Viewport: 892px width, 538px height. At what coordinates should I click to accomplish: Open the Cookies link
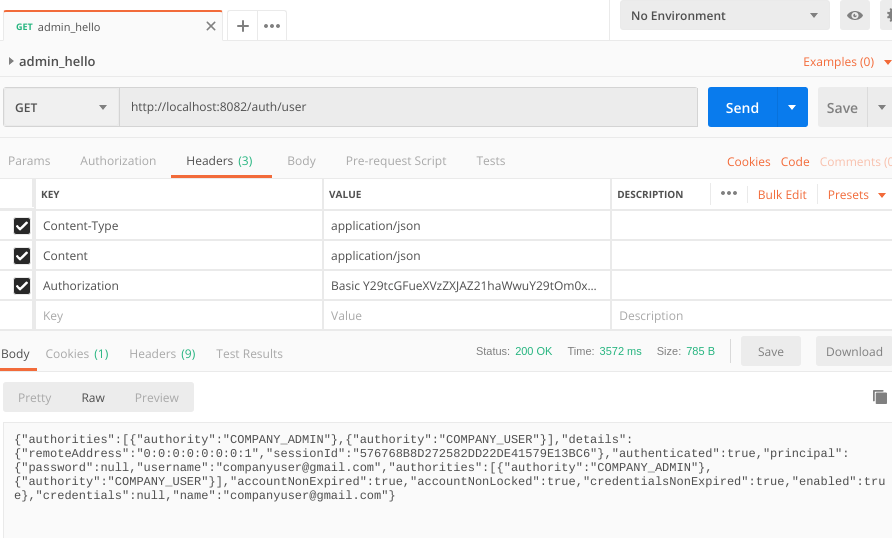749,162
